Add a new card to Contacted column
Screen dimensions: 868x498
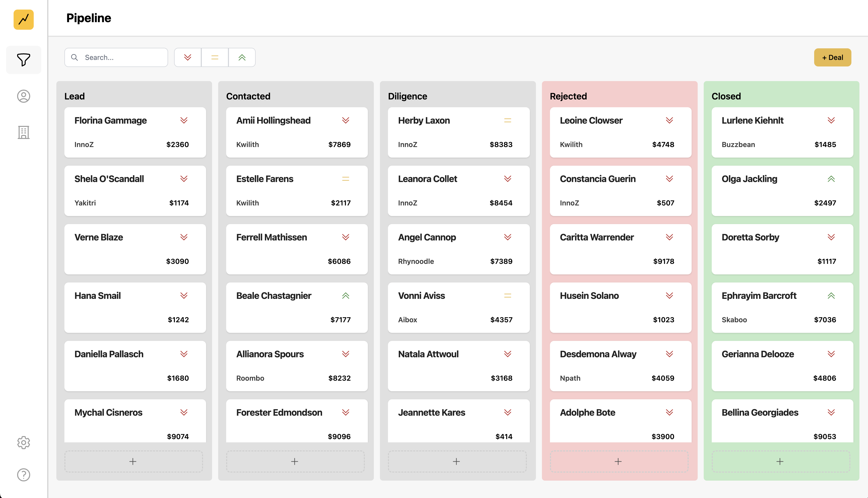[295, 461]
